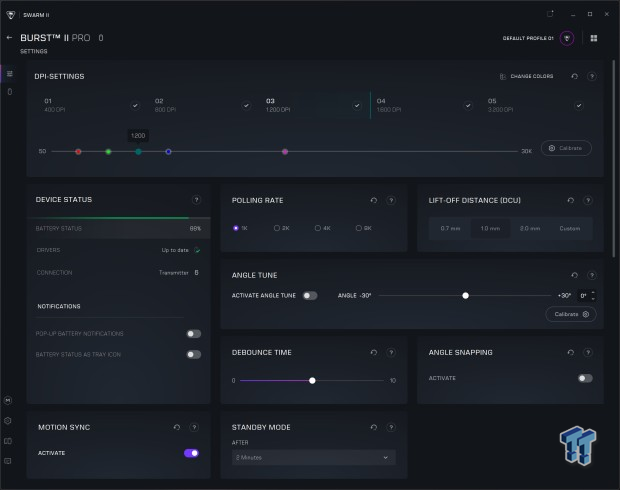Screen dimensions: 620x490
Task: Enable pop-up battery notifications toggle
Action: 193,334
